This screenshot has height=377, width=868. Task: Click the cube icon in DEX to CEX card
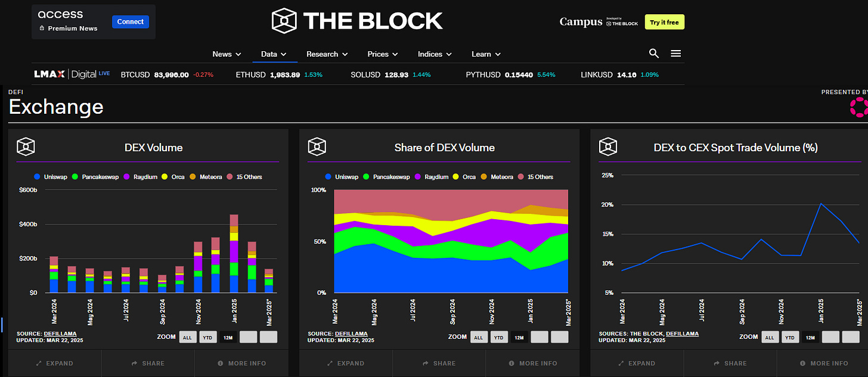[x=608, y=147]
